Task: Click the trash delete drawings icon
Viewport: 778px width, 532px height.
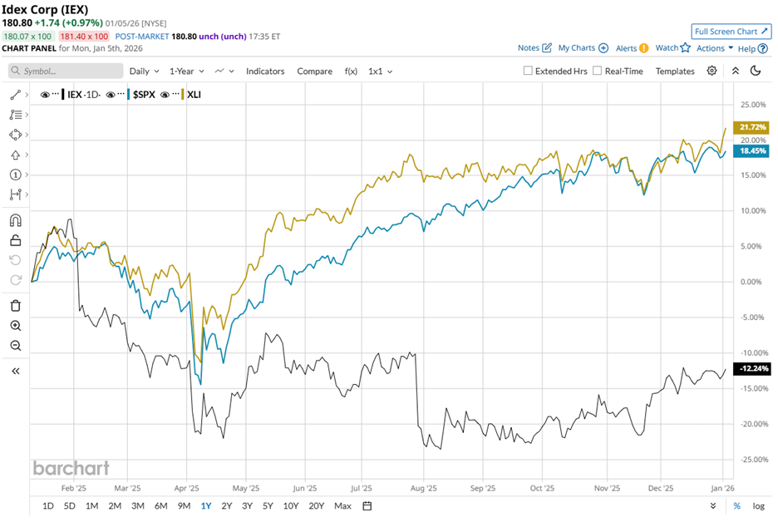Action: pyautogui.click(x=15, y=306)
